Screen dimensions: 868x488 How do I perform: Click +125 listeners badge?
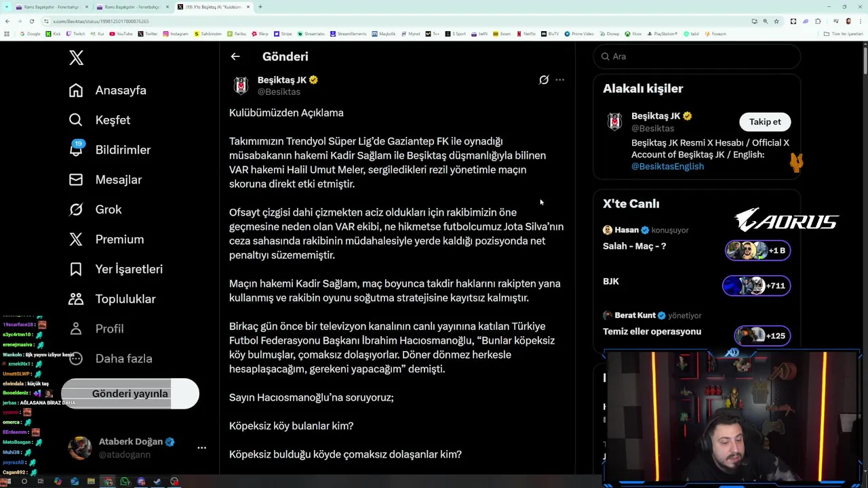[x=762, y=336]
